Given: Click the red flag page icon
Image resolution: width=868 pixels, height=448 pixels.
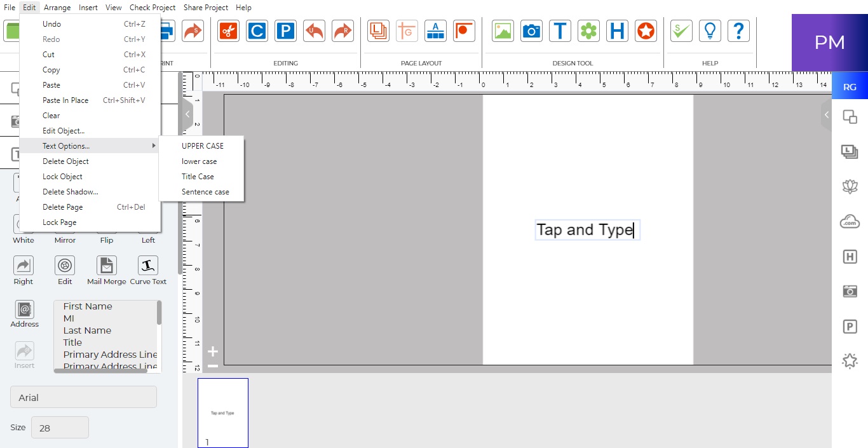Looking at the screenshot, I should [x=465, y=31].
